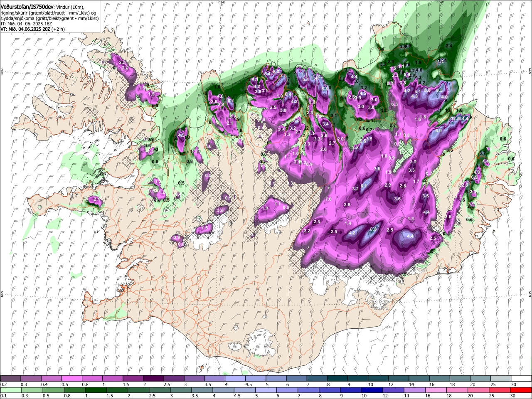Choose white 30 swatch in upper legend row
The height and width of the screenshot is (399, 532).
521,378
